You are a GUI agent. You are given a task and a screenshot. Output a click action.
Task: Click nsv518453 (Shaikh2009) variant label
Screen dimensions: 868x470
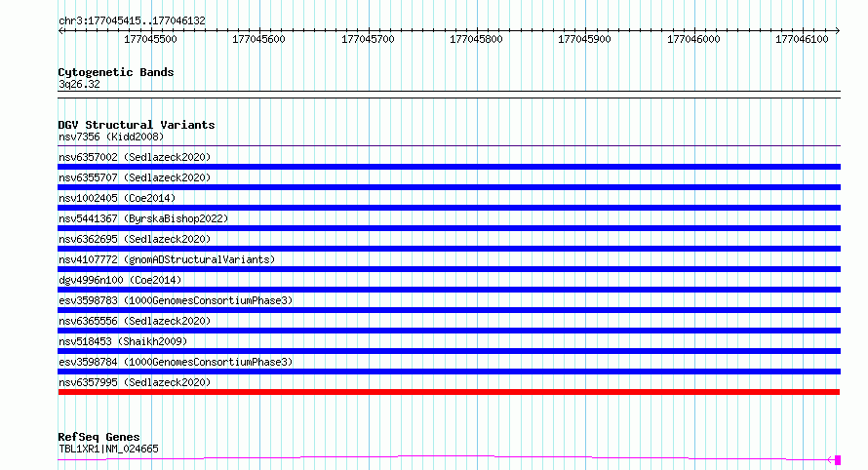click(x=123, y=341)
